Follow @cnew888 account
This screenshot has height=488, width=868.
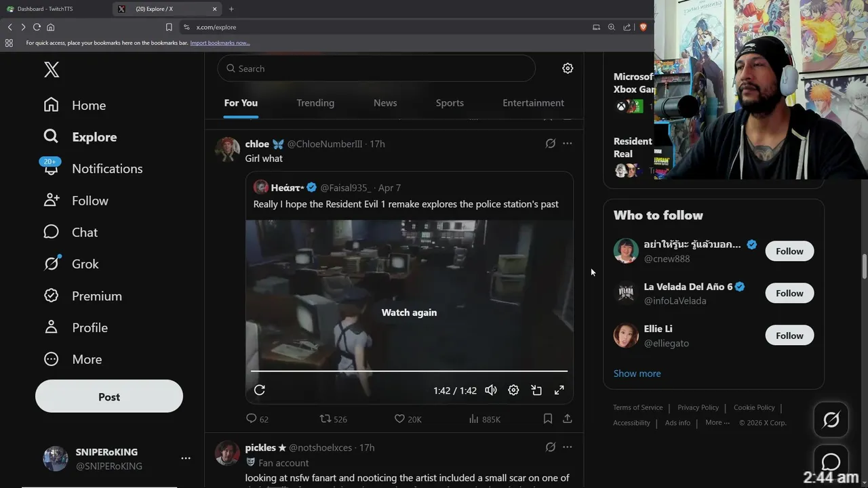(789, 251)
